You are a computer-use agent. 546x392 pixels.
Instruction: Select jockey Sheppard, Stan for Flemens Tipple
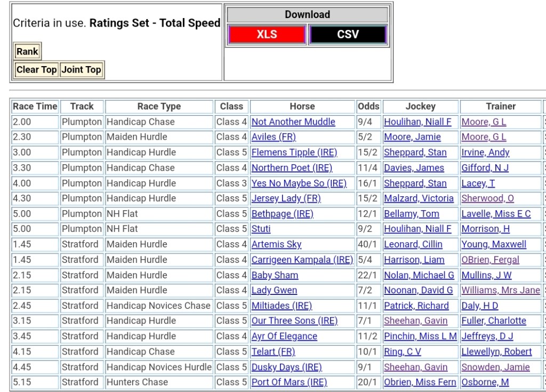coord(415,153)
